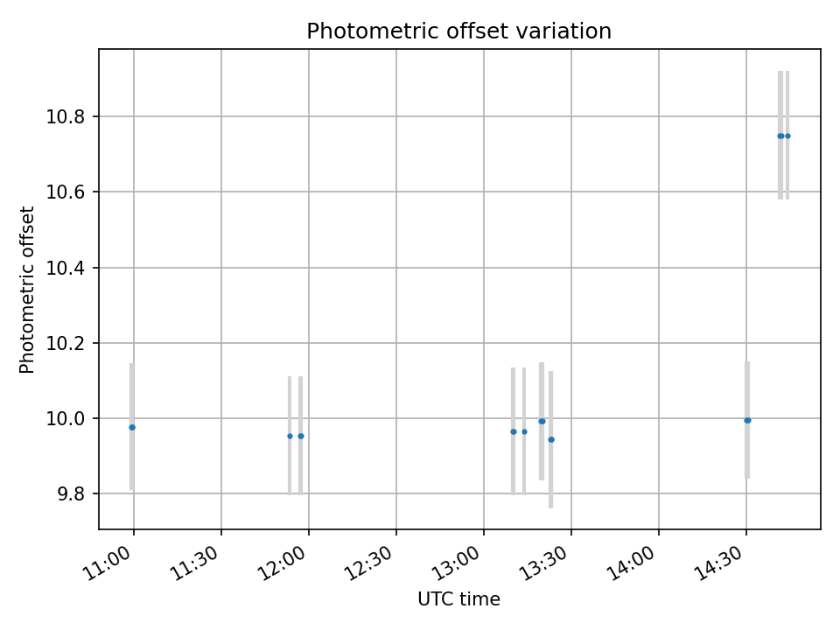Image resolution: width=840 pixels, height=630 pixels.
Task: Click the 10.6 y-axis tick label
Action: [x=65, y=192]
